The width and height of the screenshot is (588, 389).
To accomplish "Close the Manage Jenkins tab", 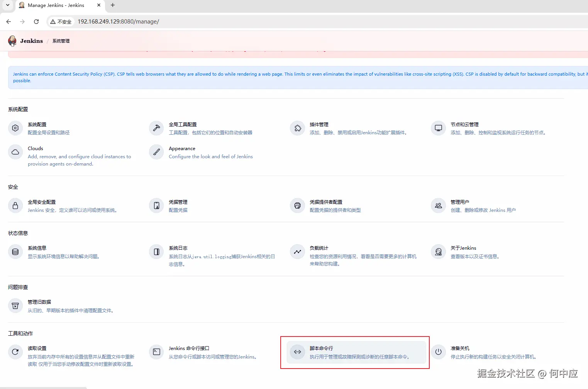I will [x=99, y=5].
